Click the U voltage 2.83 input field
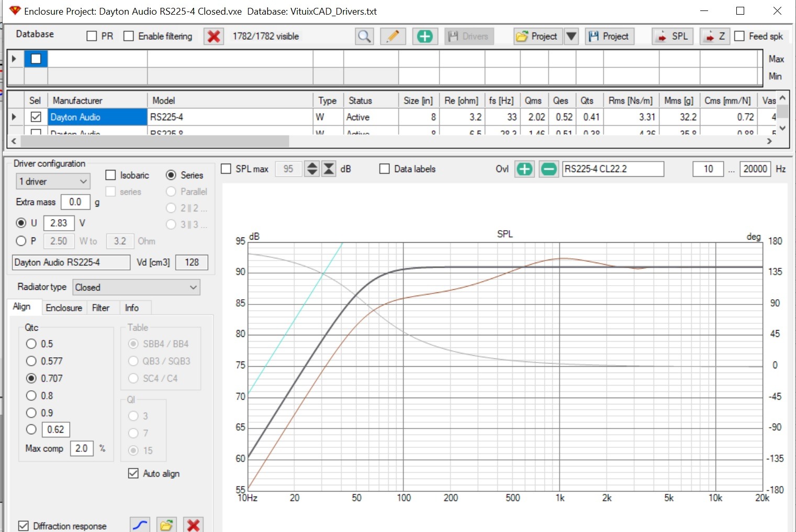The image size is (796, 532). 59,223
